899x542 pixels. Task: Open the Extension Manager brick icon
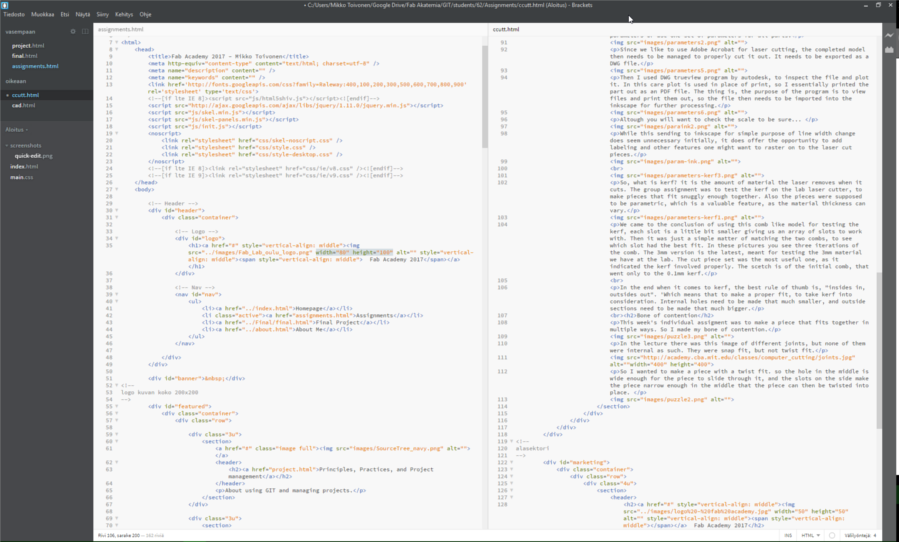tap(889, 50)
